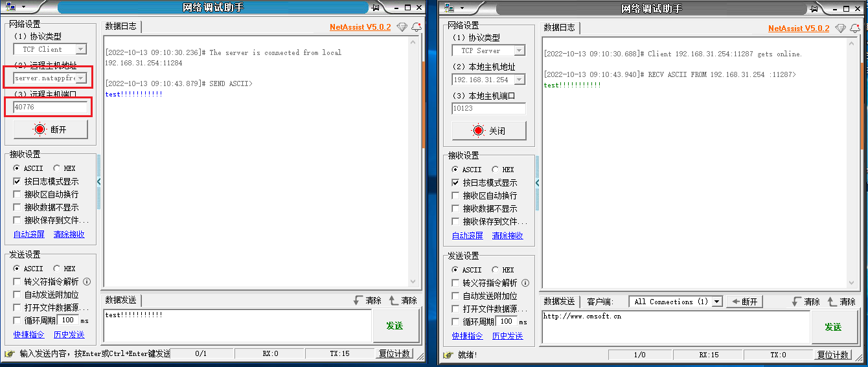Open title menu arrow in client window

pos(23,8)
